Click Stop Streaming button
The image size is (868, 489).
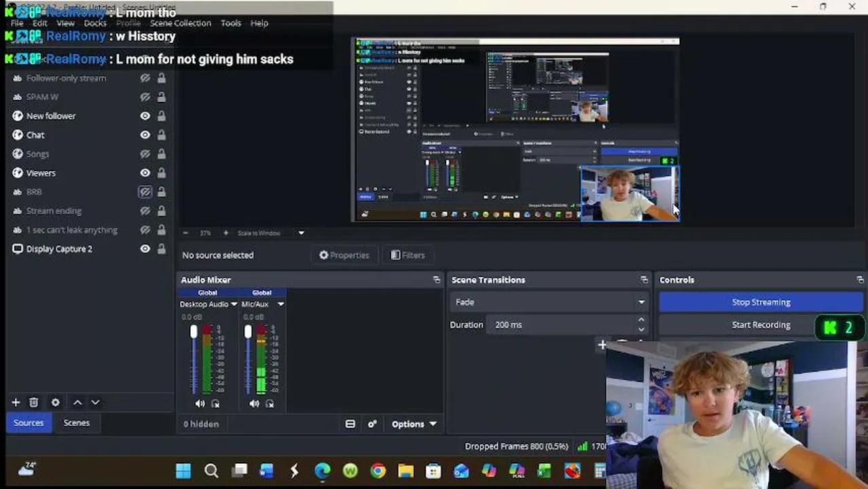click(x=761, y=302)
